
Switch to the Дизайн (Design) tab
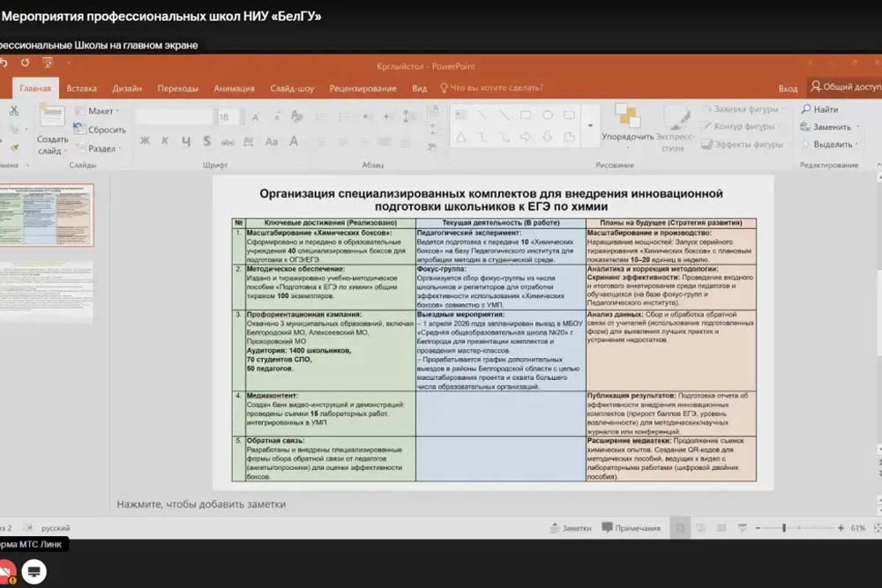pyautogui.click(x=127, y=88)
